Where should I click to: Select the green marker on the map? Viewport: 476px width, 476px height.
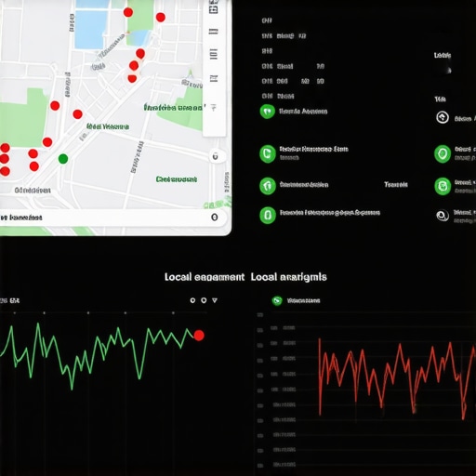[x=63, y=159]
